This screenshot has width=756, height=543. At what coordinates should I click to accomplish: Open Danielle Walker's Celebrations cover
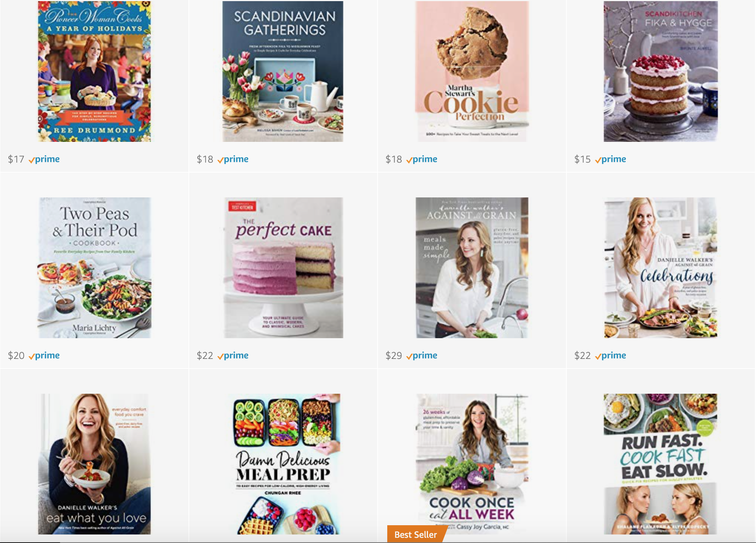(661, 267)
